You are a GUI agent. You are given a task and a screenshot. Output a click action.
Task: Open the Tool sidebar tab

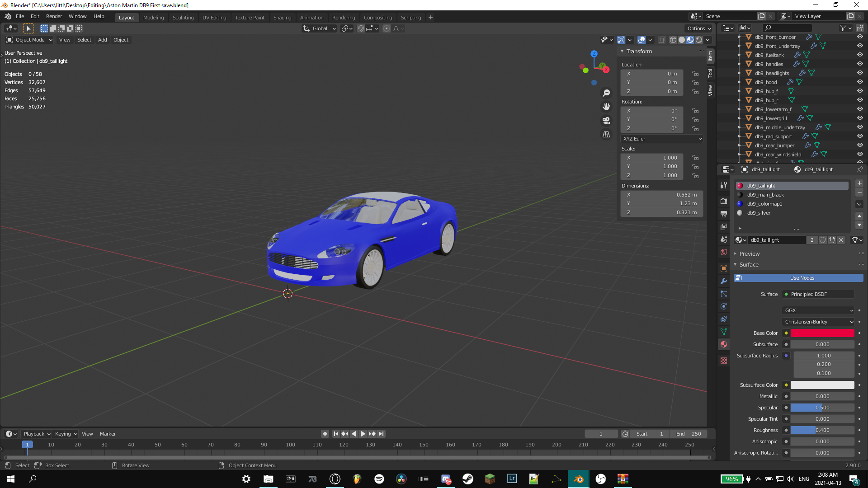click(710, 73)
